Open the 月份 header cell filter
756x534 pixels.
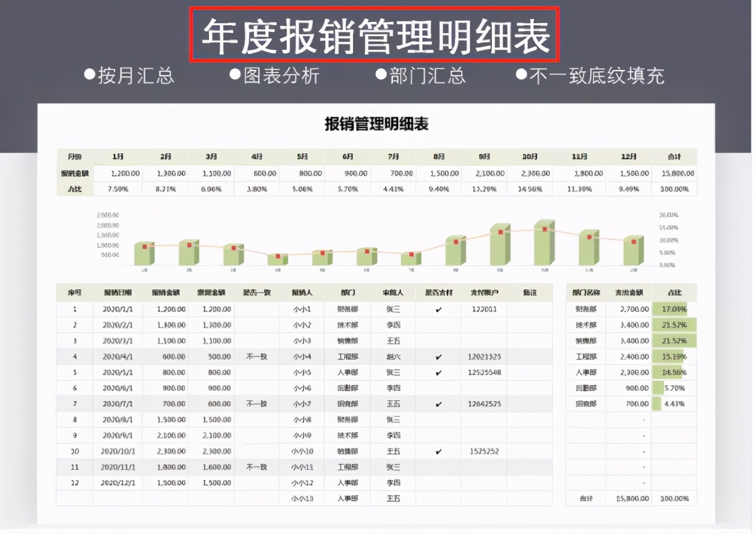[75, 157]
